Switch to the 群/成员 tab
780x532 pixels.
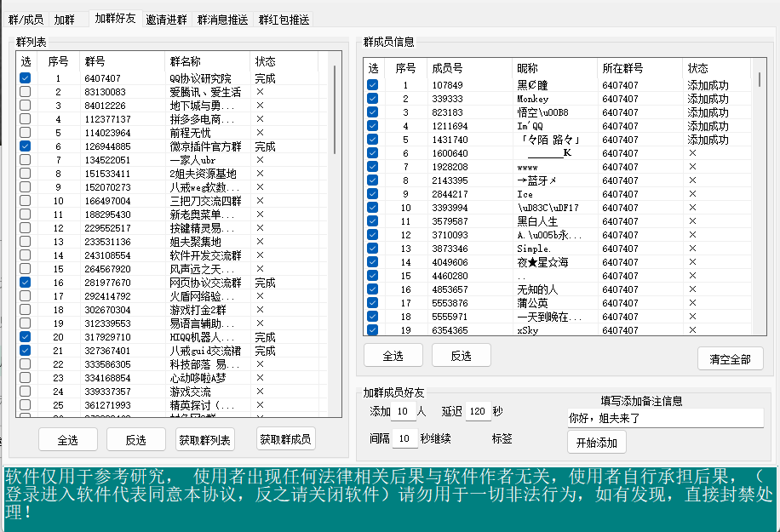[26, 19]
